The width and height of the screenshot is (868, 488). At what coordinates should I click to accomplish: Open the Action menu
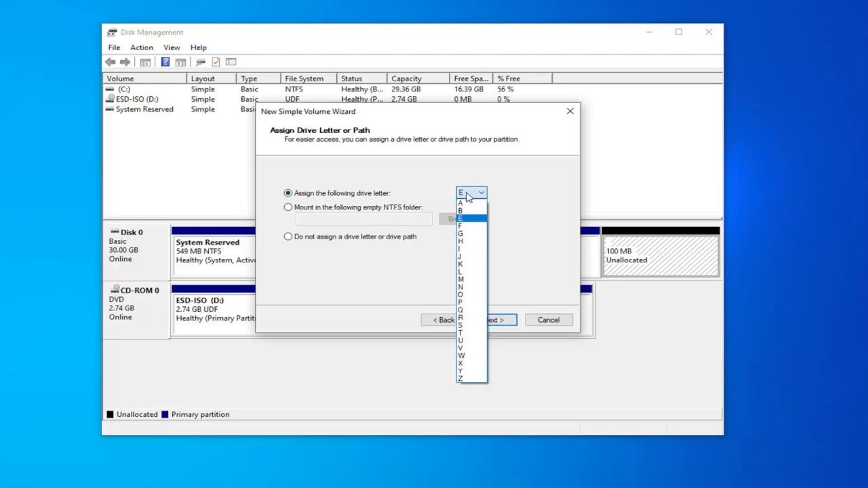(142, 47)
